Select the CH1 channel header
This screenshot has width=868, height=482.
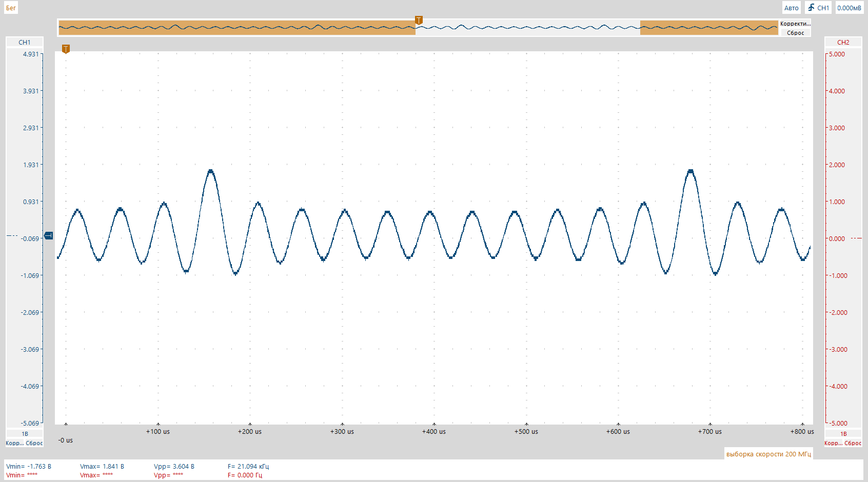tap(25, 42)
